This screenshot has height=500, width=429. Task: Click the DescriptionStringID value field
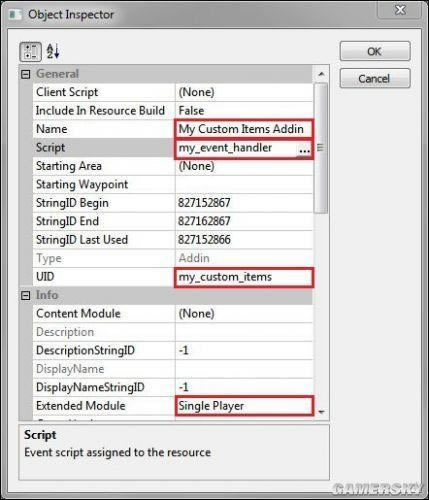click(244, 350)
